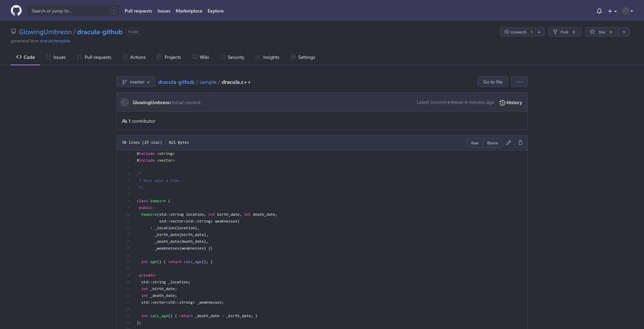Open the Security shield section
Viewport: 644px width, 329px height.
232,57
